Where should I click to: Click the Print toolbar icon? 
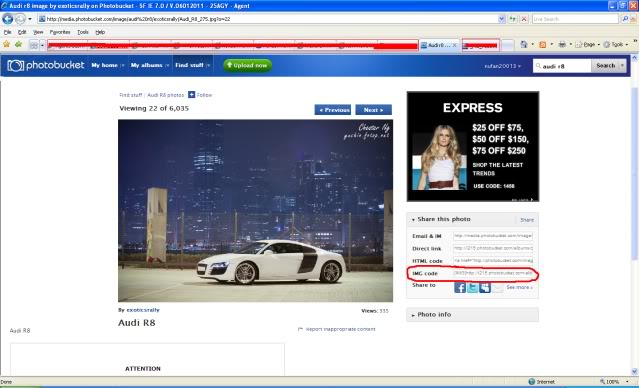pyautogui.click(x=562, y=44)
